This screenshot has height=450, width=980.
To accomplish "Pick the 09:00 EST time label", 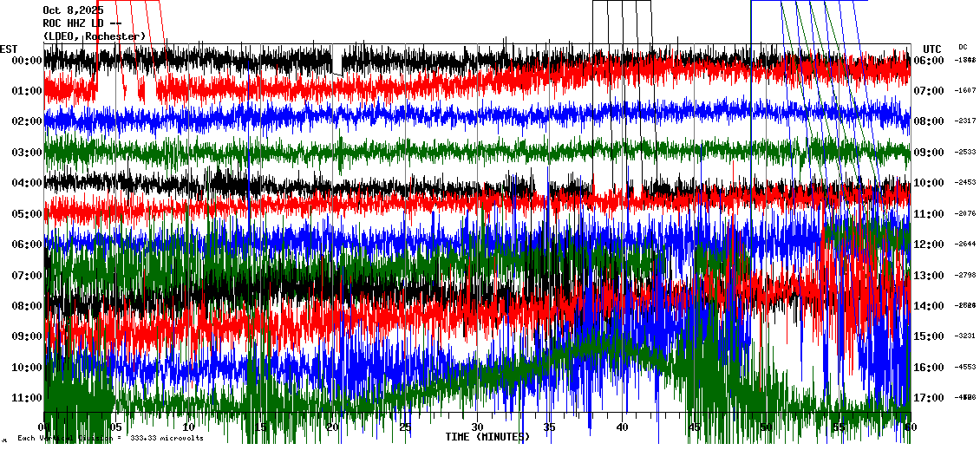I will pos(27,336).
